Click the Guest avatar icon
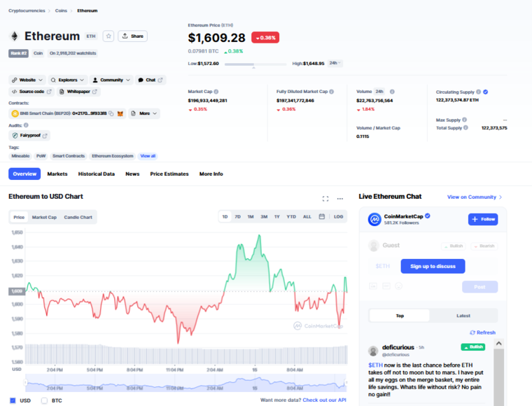 coord(374,246)
